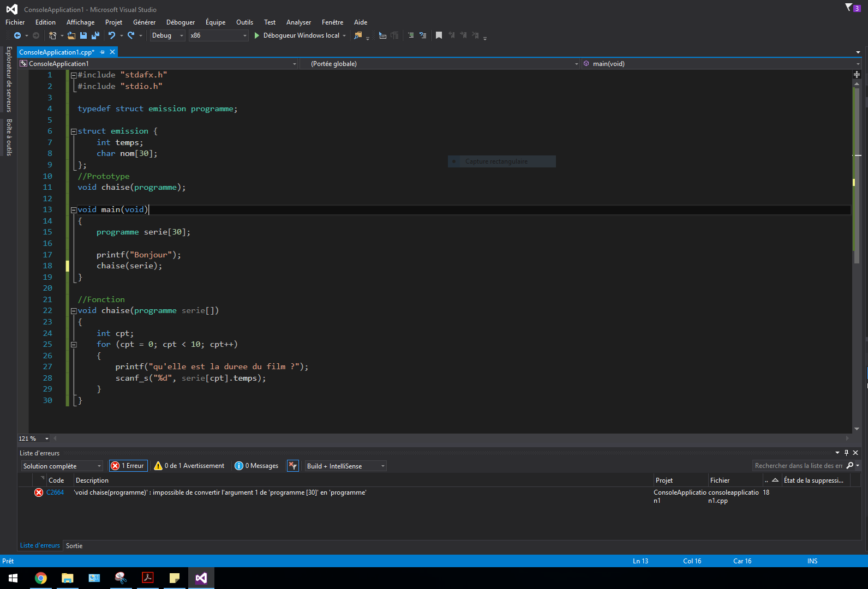Screen dimensions: 868x589
Task: Click the Redo arrow icon
Action: [131, 35]
